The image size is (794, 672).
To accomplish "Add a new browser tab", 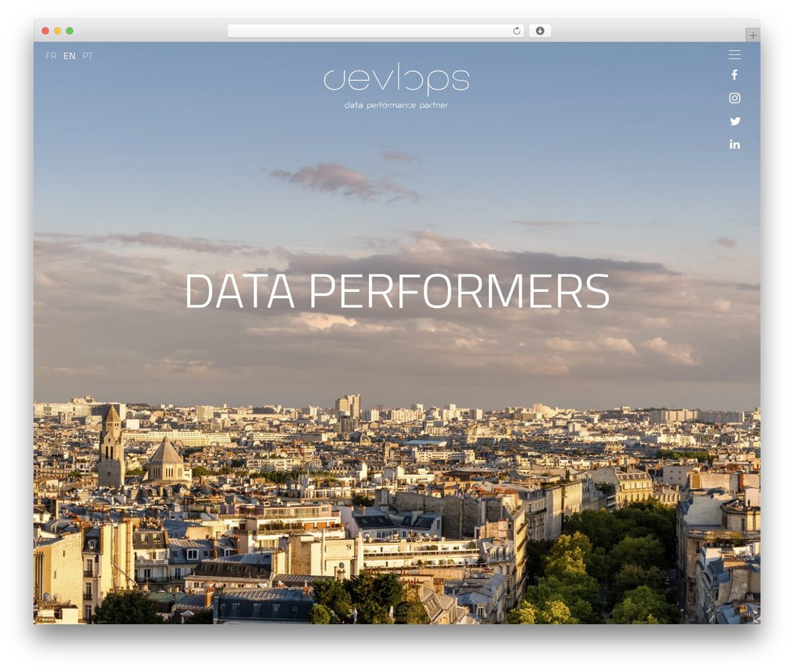I will coord(752,35).
